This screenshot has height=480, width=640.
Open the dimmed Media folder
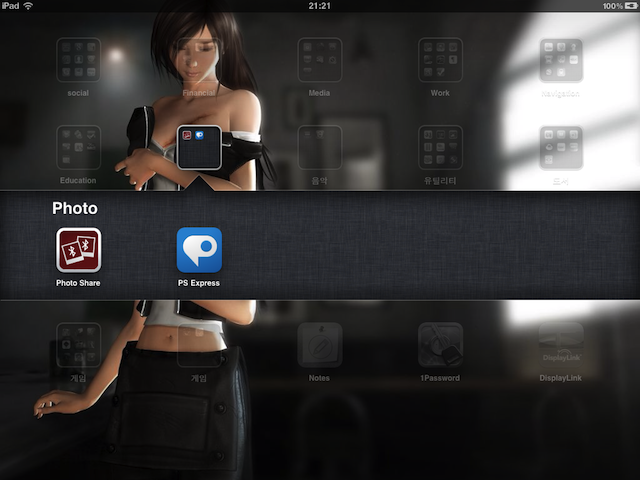click(x=320, y=60)
